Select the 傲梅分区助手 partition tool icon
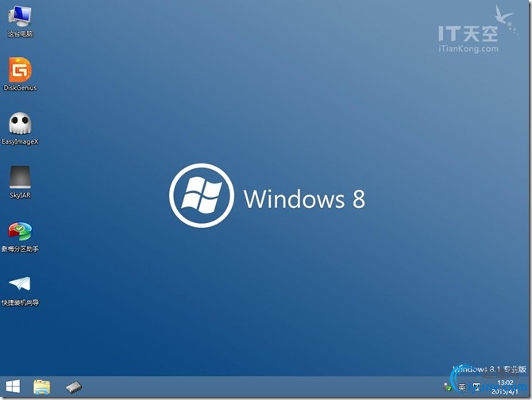The width and height of the screenshot is (532, 400). [20, 237]
